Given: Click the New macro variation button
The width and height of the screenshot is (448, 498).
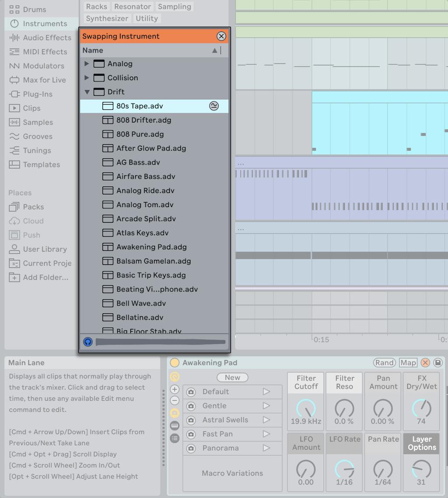Looking at the screenshot, I should coord(232,377).
